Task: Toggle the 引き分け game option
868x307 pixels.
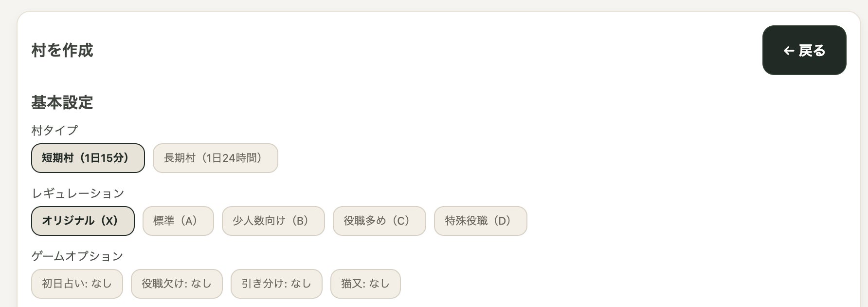Action: [x=276, y=284]
